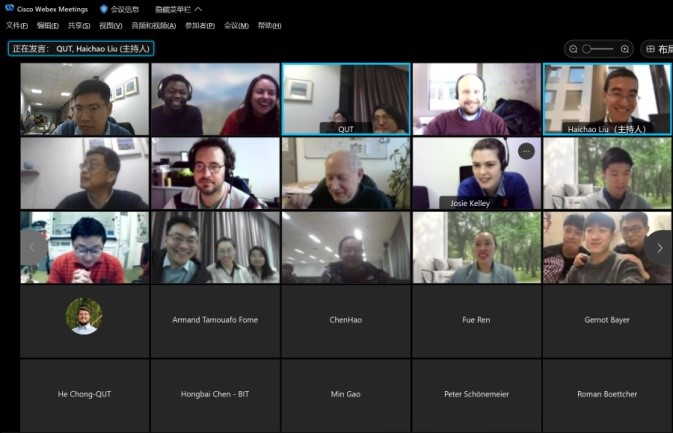673x433 pixels.
Task: Go to next page of participants
Action: click(x=659, y=247)
